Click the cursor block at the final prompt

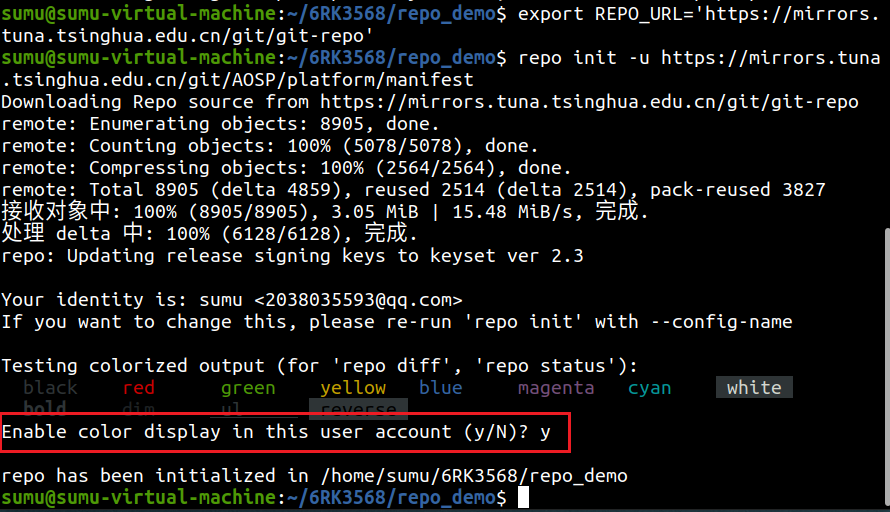point(523,498)
